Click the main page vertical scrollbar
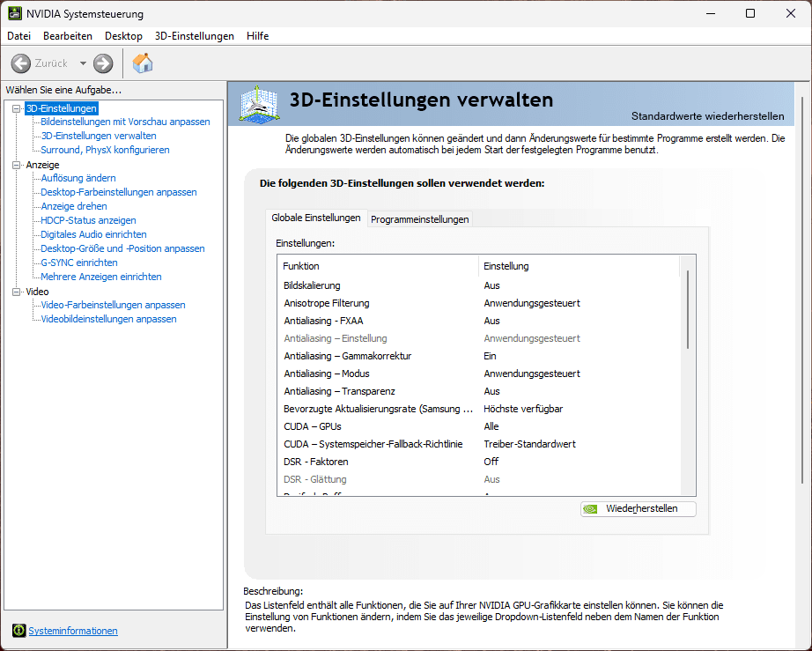The width and height of the screenshot is (812, 651). (802, 290)
